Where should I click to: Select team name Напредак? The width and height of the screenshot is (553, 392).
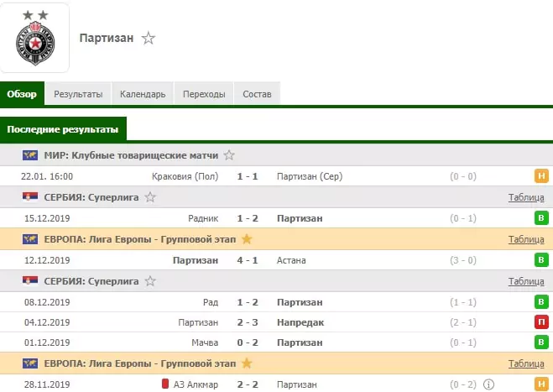pyautogui.click(x=300, y=322)
